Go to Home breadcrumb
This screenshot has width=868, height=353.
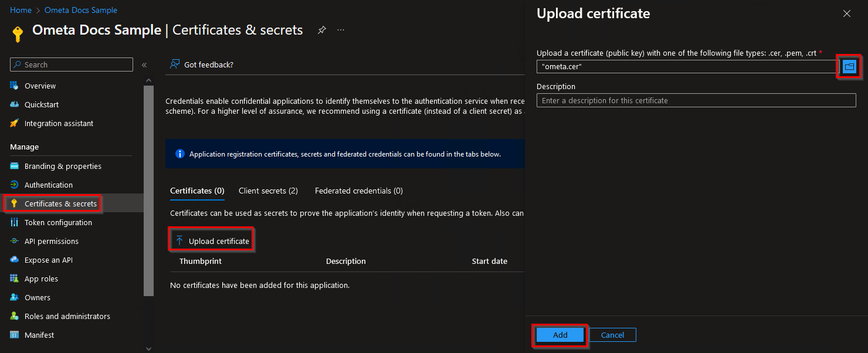coord(21,10)
